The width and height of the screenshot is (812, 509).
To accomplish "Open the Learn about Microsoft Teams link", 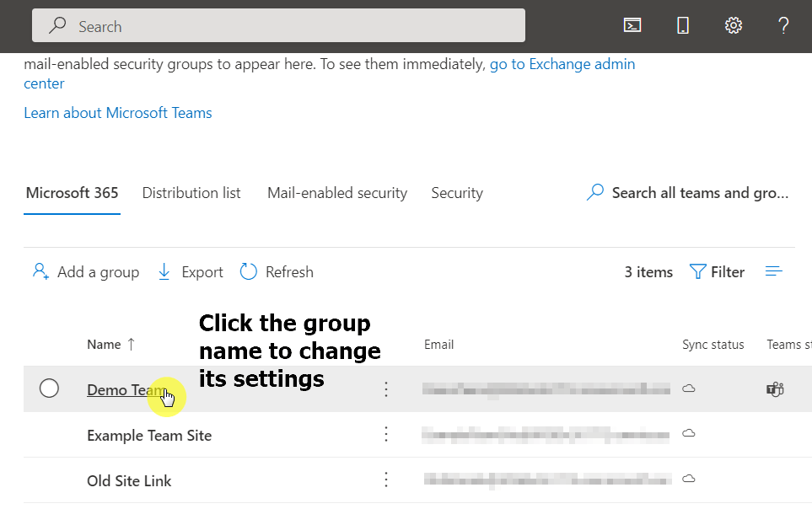I will [118, 113].
